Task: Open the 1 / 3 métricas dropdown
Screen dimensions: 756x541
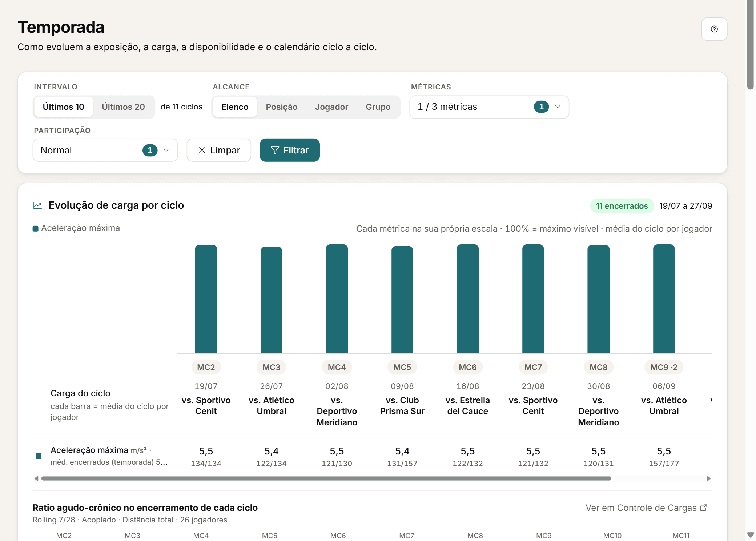Action: (489, 107)
